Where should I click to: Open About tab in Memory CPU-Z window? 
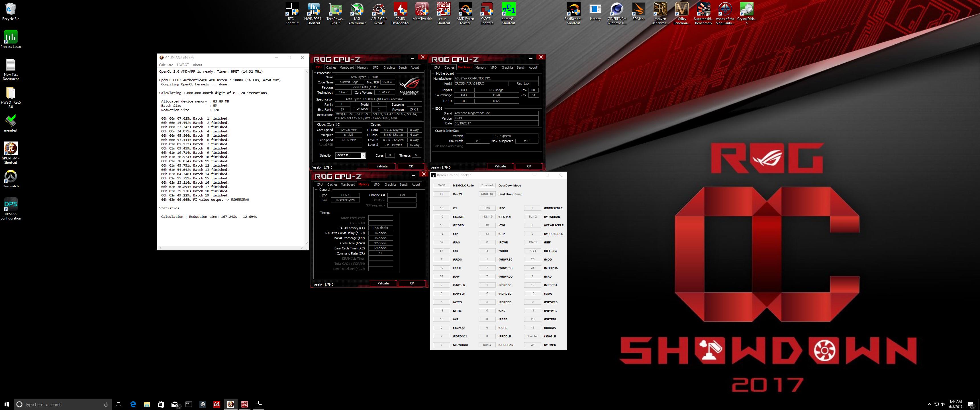tap(416, 184)
